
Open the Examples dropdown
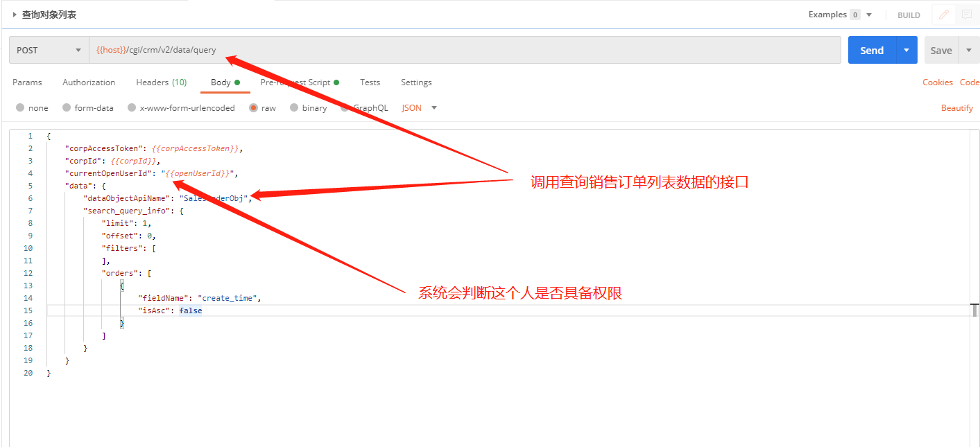(840, 15)
